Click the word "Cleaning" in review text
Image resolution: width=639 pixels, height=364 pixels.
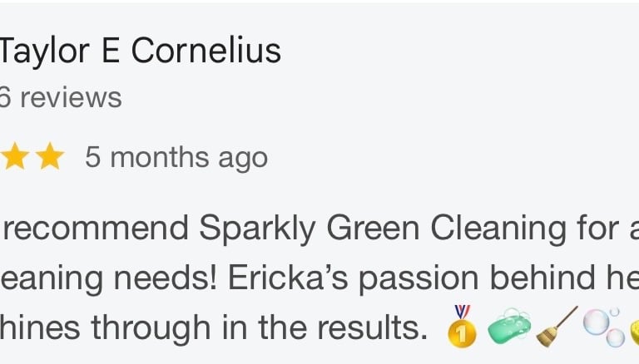[498, 229]
